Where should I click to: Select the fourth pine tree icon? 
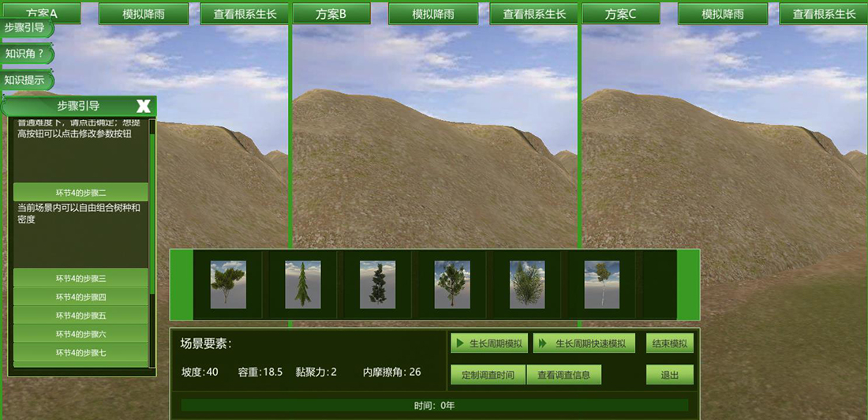click(452, 284)
